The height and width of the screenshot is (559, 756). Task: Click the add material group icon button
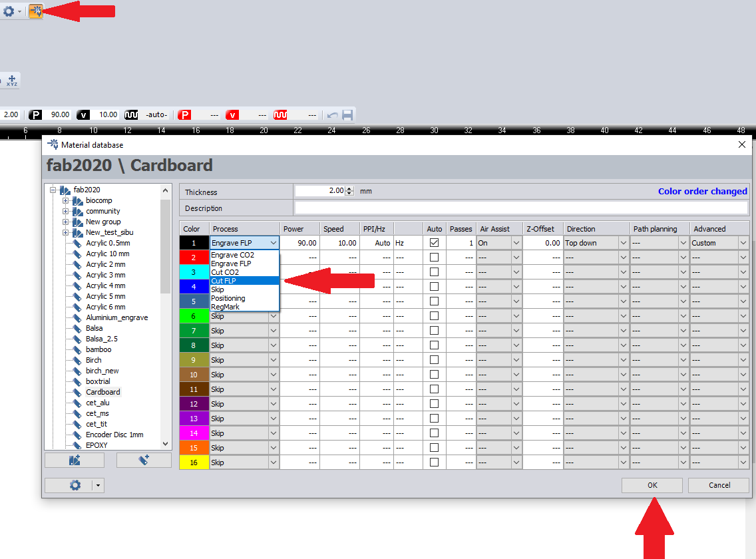[75, 461]
